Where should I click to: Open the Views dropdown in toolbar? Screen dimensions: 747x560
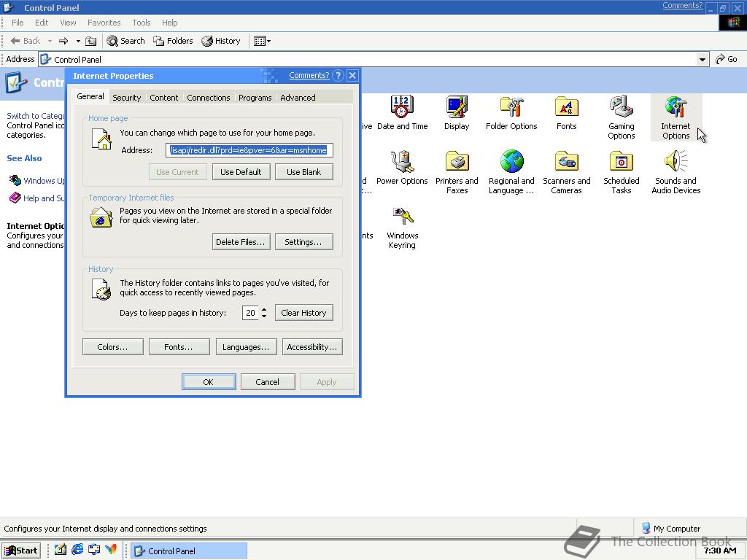[x=262, y=41]
